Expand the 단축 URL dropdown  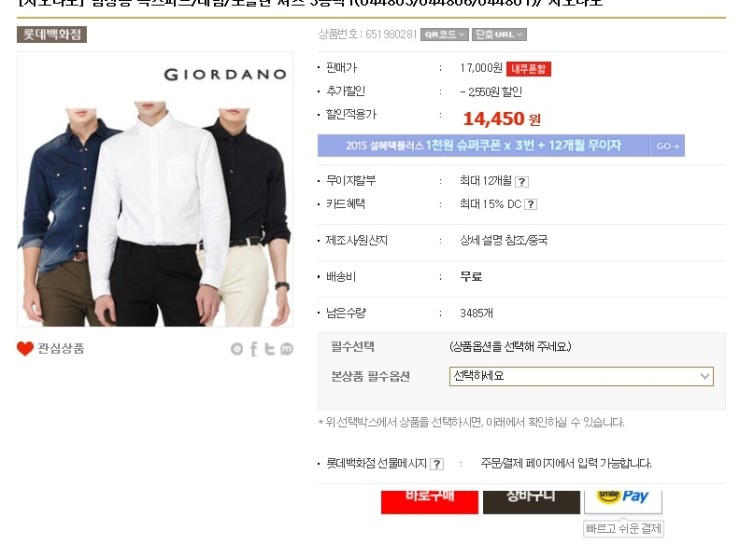pos(499,34)
